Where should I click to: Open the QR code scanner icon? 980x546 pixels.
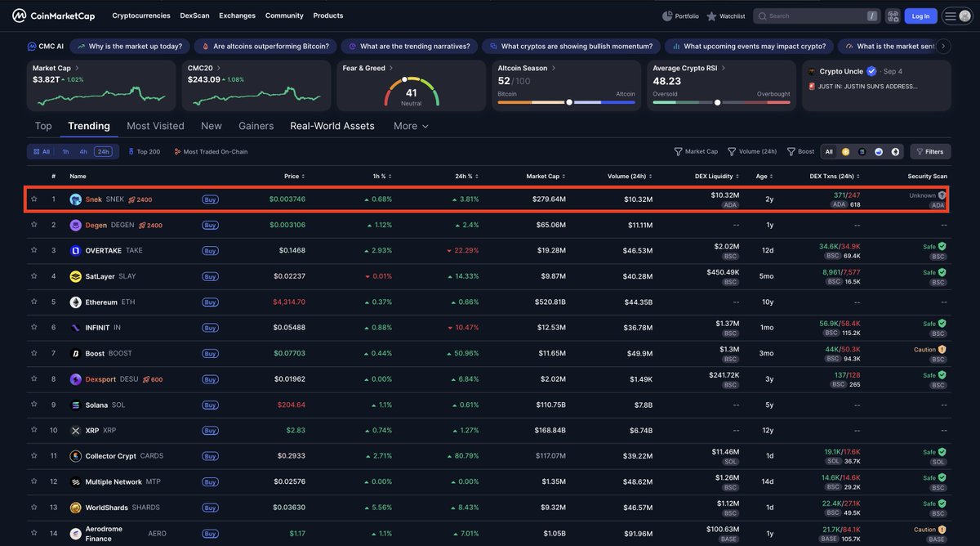pyautogui.click(x=893, y=16)
